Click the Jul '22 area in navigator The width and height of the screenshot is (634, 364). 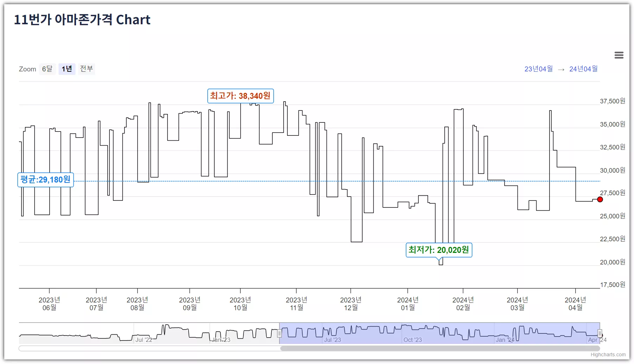[144, 340]
